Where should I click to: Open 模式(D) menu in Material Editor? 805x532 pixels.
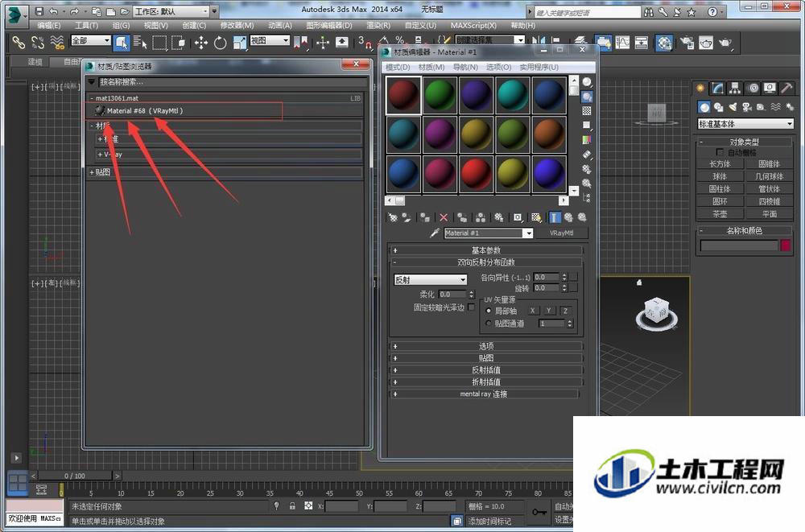point(398,68)
